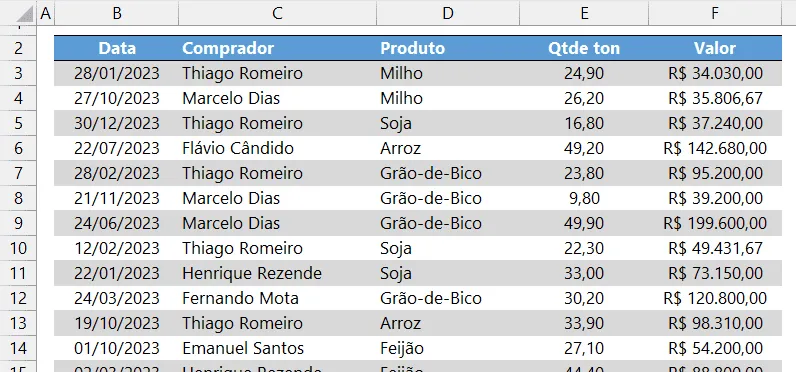The image size is (796, 372).
Task: Click the Feijão cell in row 14
Action: tap(448, 348)
